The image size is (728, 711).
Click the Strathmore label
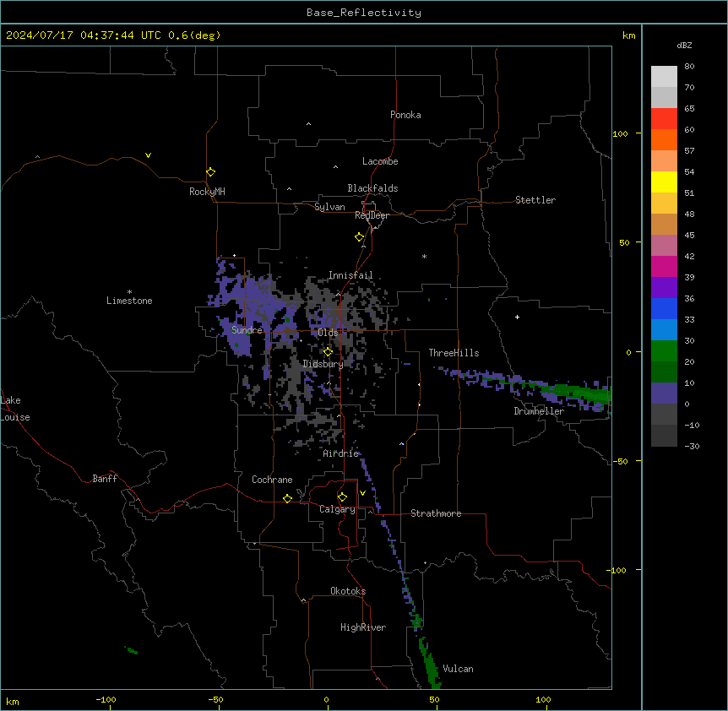[x=436, y=513]
